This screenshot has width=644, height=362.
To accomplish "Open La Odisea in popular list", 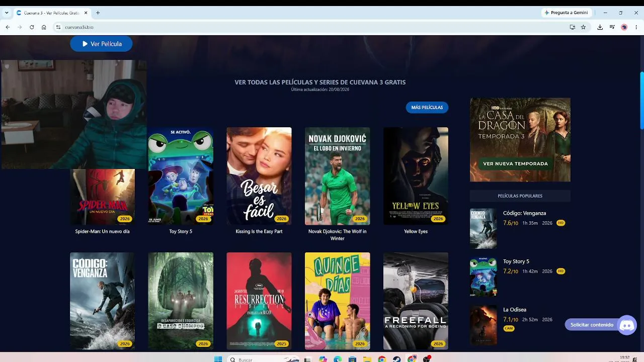I will [515, 310].
